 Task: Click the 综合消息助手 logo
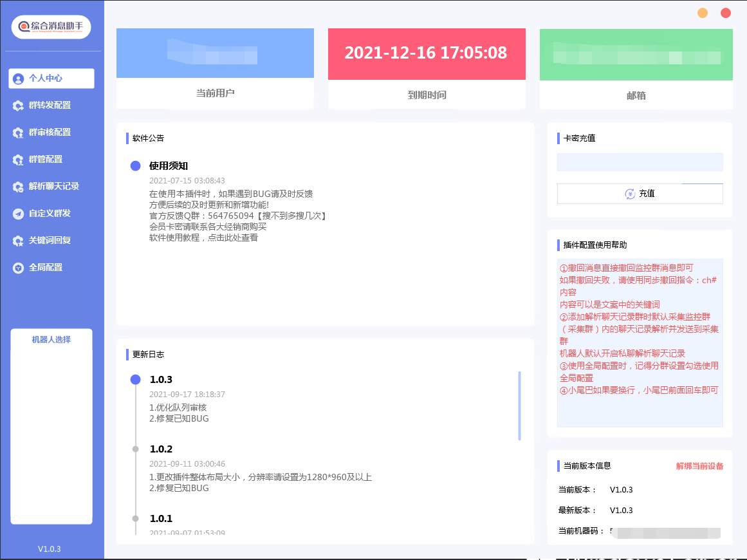(x=51, y=26)
